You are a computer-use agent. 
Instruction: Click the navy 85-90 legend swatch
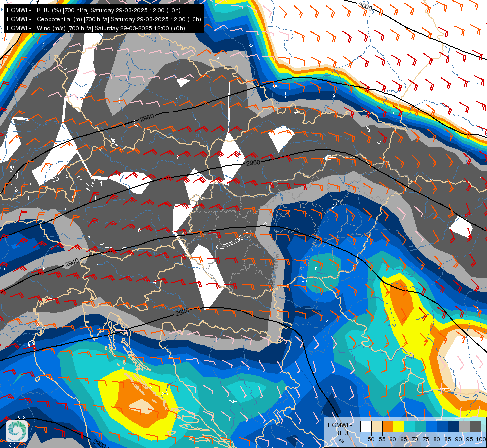454,426
